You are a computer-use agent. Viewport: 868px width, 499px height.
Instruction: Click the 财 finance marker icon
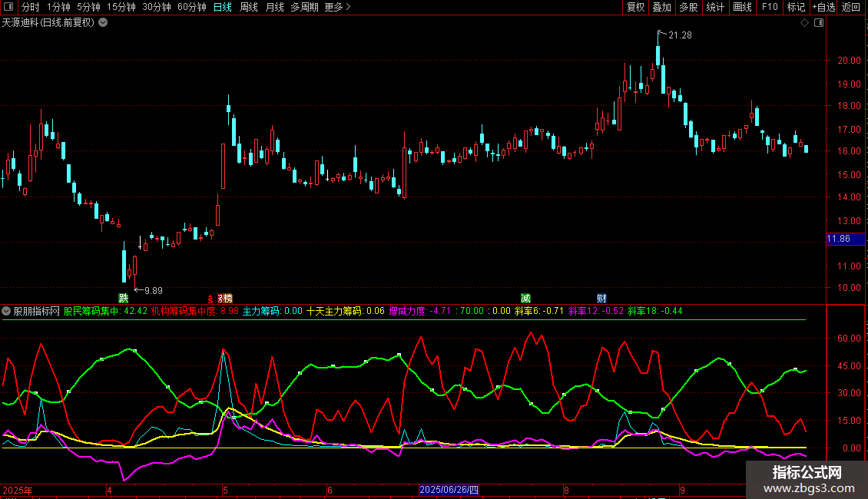pyautogui.click(x=601, y=298)
